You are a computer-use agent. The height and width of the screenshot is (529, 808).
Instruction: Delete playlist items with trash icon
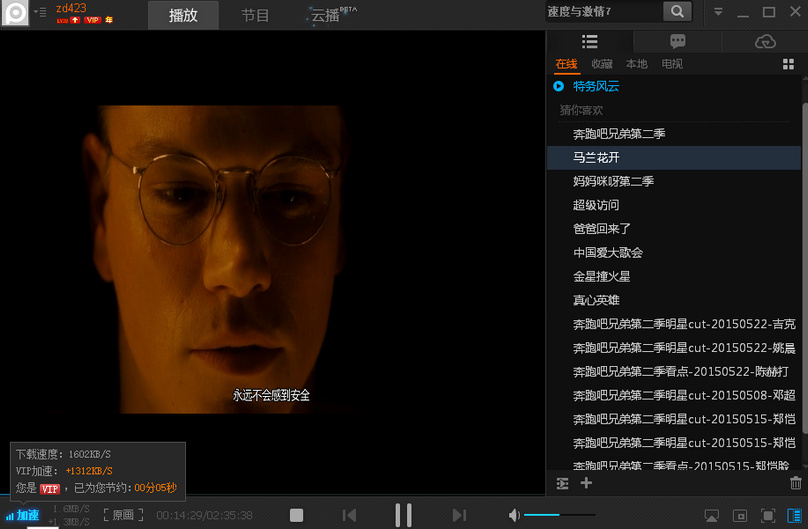795,483
